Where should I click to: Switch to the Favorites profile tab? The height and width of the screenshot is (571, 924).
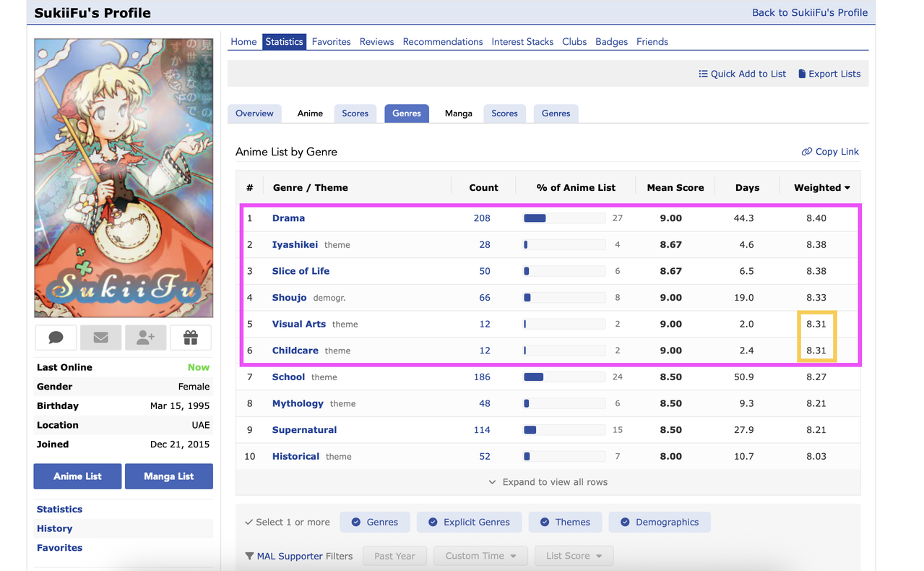coord(331,42)
